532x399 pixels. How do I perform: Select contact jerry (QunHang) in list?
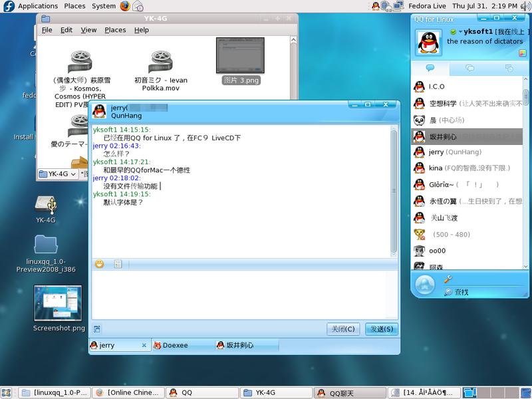click(467, 152)
